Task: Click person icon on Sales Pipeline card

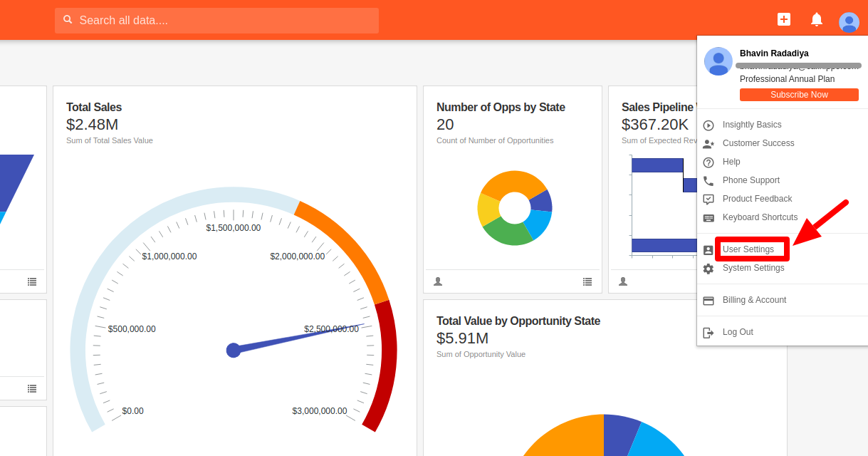Action: [623, 281]
